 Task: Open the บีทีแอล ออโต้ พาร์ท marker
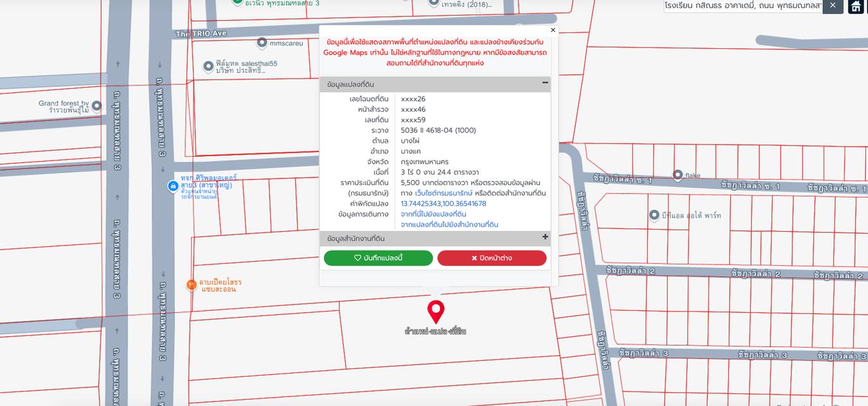pyautogui.click(x=654, y=215)
